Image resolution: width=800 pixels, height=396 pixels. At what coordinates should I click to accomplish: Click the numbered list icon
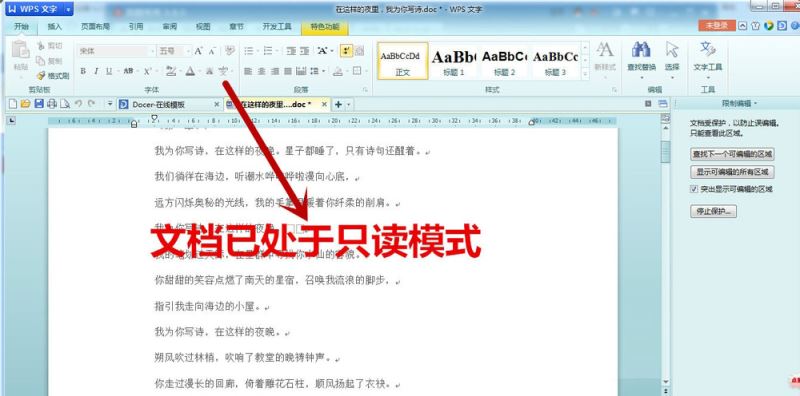(x=267, y=51)
